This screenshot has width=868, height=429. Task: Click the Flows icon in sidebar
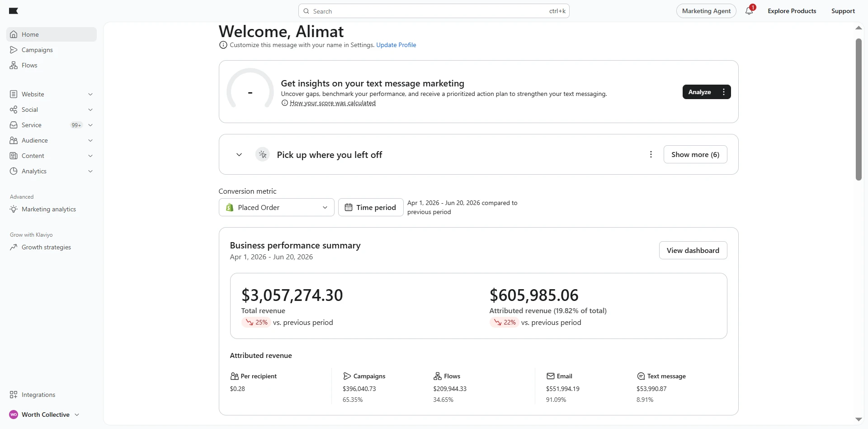point(14,65)
